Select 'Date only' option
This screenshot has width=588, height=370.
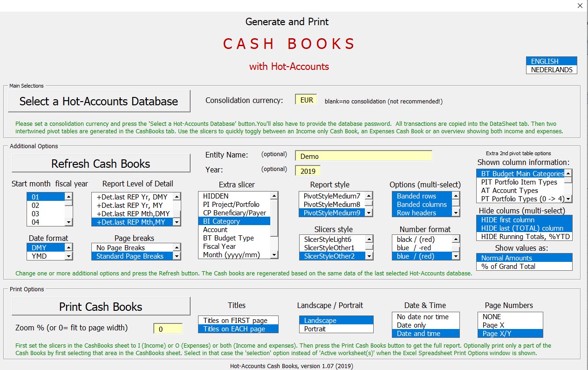pos(426,325)
